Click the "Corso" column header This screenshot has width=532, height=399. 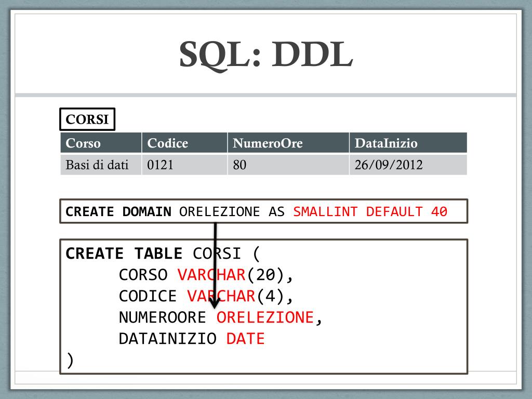point(101,143)
